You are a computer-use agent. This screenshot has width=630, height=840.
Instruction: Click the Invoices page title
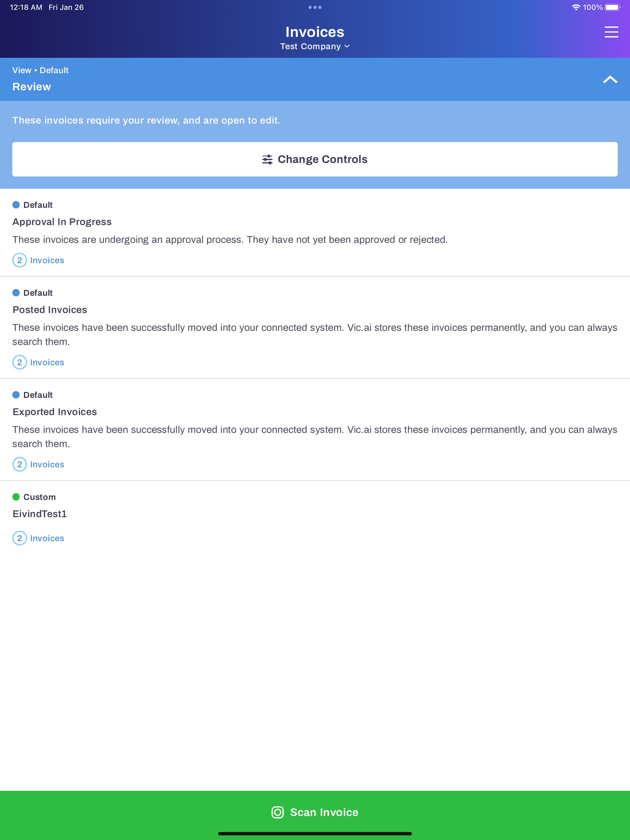tap(315, 32)
